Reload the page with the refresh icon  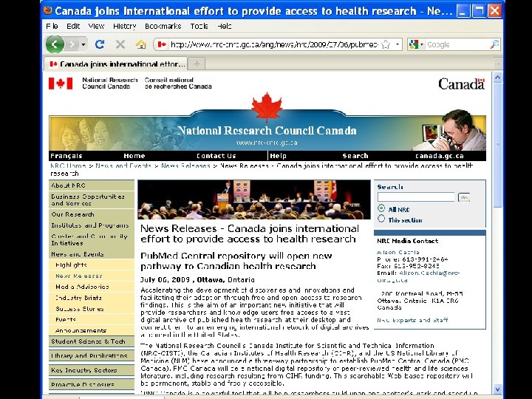100,44
